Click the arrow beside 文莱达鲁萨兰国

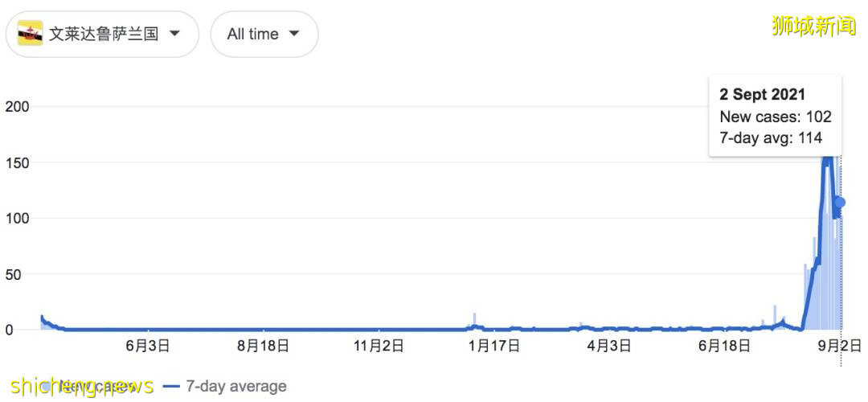pyautogui.click(x=174, y=34)
